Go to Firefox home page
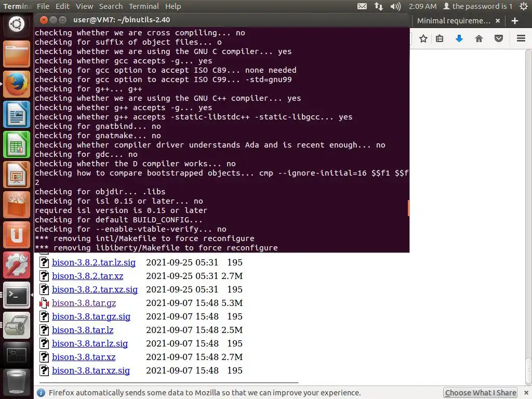 click(478, 38)
